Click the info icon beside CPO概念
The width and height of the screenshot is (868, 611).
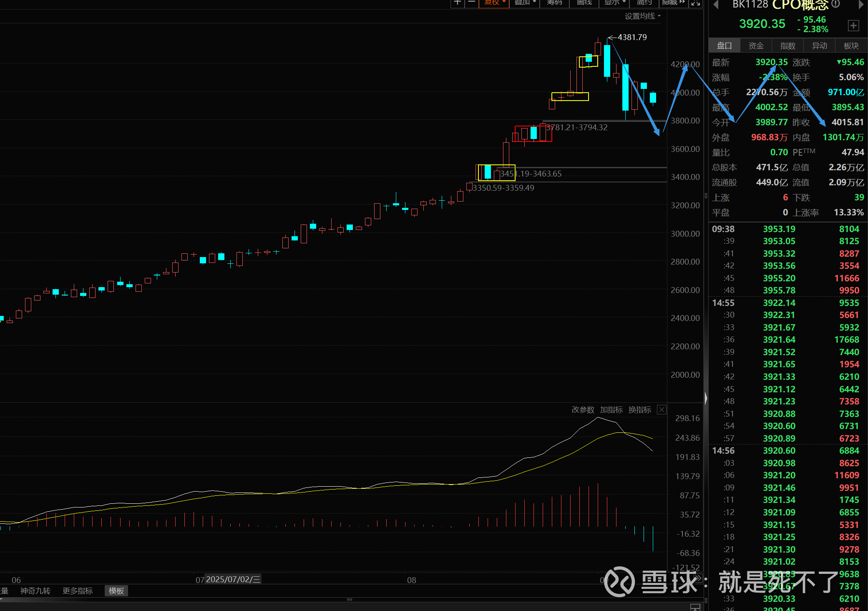[x=835, y=4]
